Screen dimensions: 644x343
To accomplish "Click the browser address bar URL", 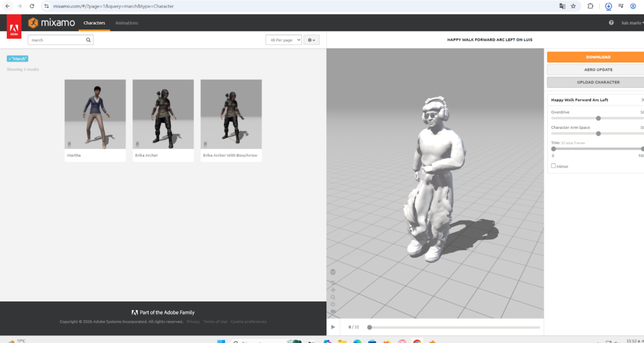I will pos(113,6).
